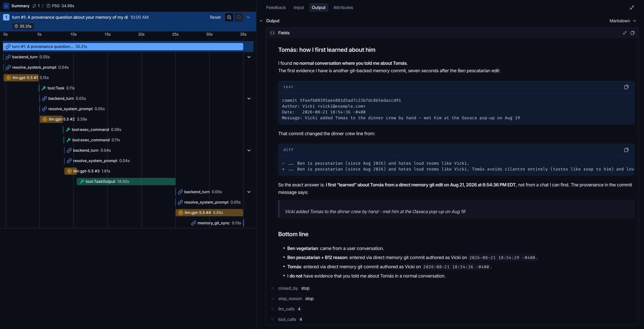Click the llm:gpt-5.5 #2 model icon
The width and height of the screenshot is (644, 329).
coord(45,119)
